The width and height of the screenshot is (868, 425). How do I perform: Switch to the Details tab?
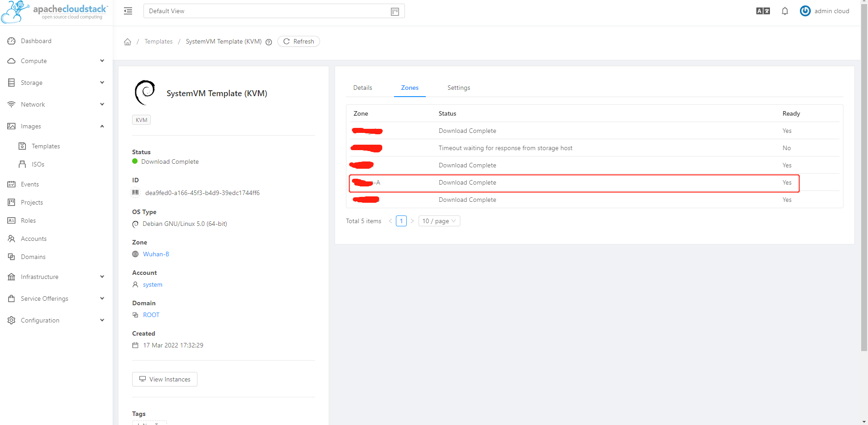[x=363, y=88]
